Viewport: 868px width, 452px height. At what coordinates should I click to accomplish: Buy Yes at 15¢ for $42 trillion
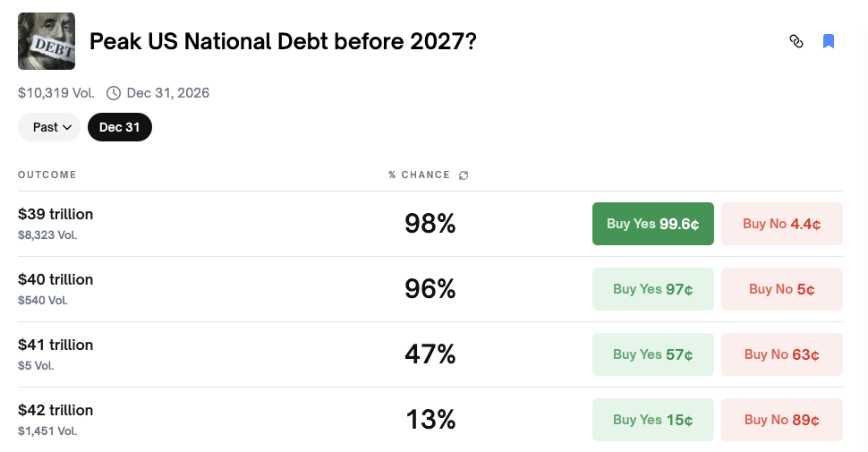[653, 420]
